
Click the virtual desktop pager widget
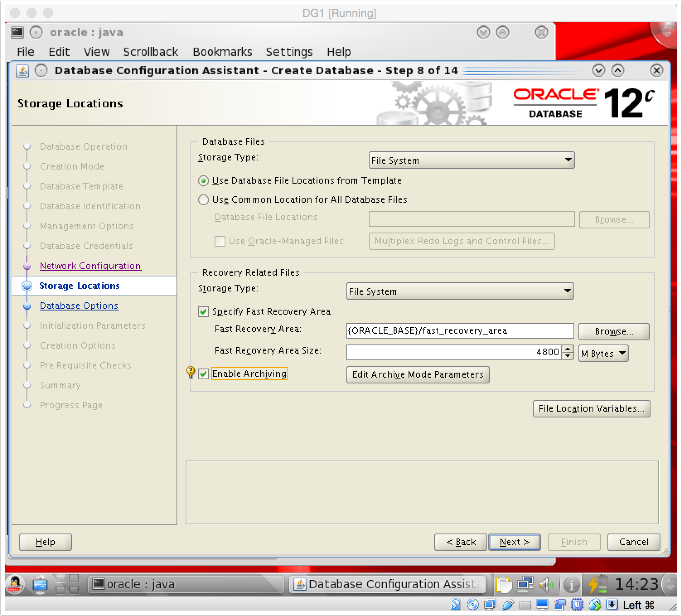(67, 584)
